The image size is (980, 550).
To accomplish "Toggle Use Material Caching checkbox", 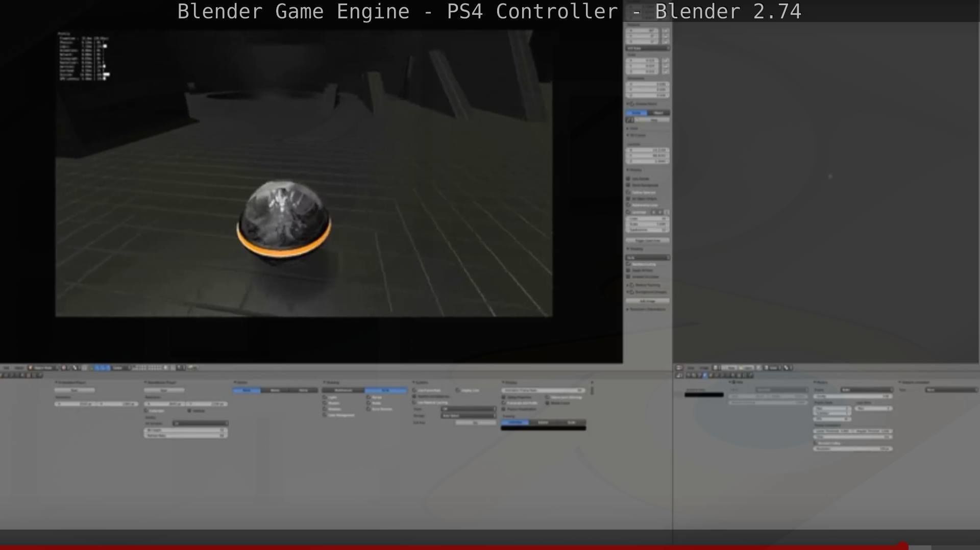I will [x=414, y=403].
